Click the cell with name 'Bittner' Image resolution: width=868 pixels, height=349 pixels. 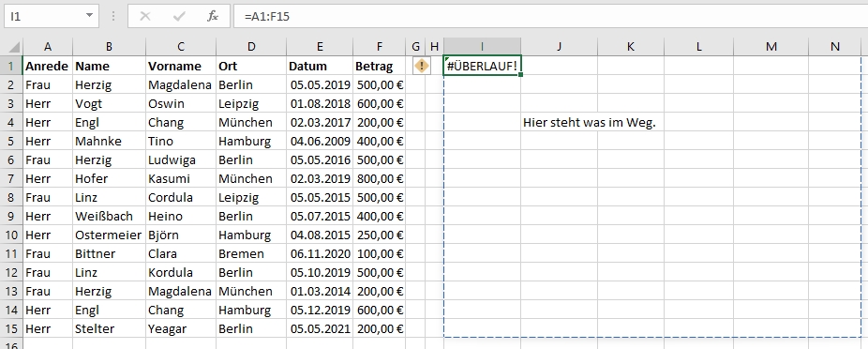(x=109, y=253)
